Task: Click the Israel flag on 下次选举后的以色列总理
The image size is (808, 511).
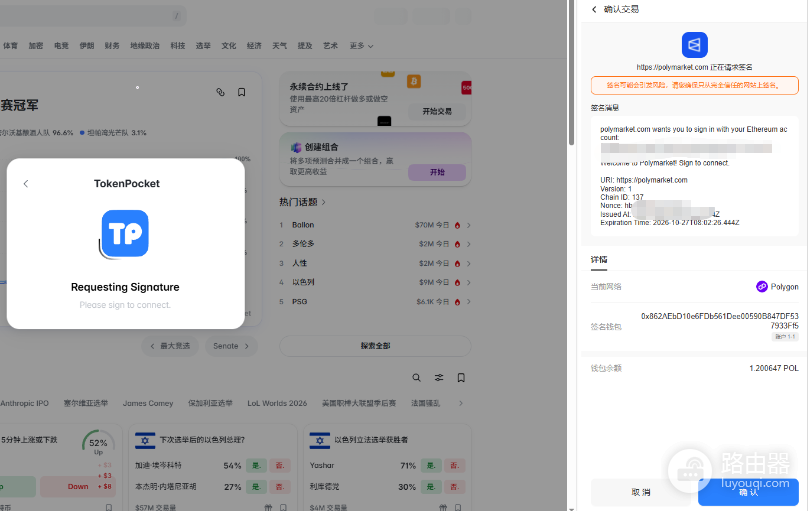Action: coord(145,440)
